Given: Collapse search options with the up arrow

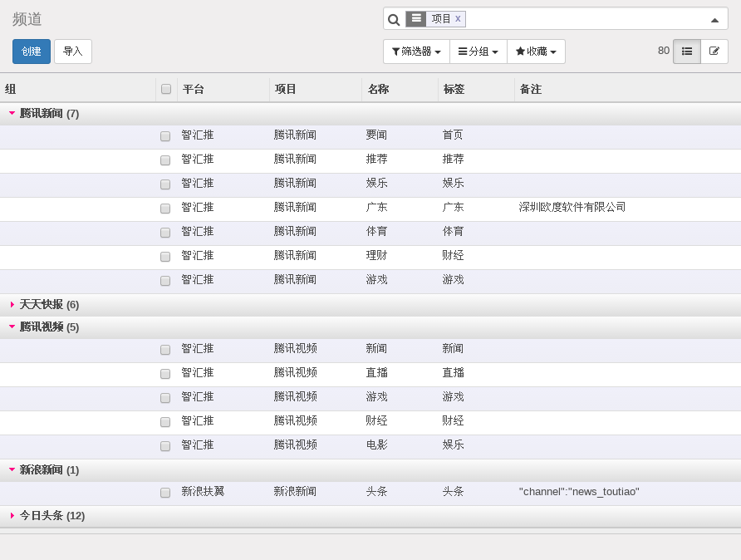Looking at the screenshot, I should pyautogui.click(x=714, y=20).
